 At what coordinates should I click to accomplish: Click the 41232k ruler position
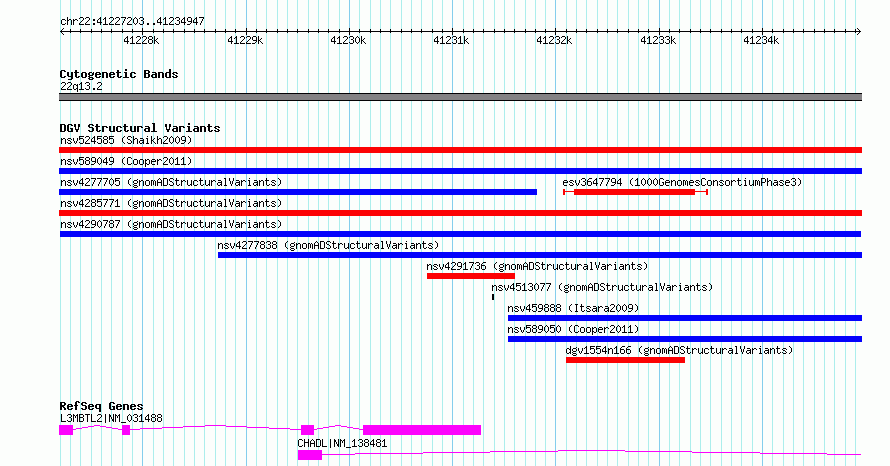pyautogui.click(x=555, y=40)
